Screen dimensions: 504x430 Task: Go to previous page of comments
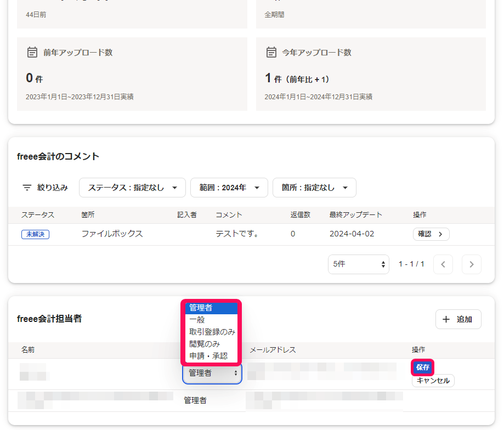[443, 264]
